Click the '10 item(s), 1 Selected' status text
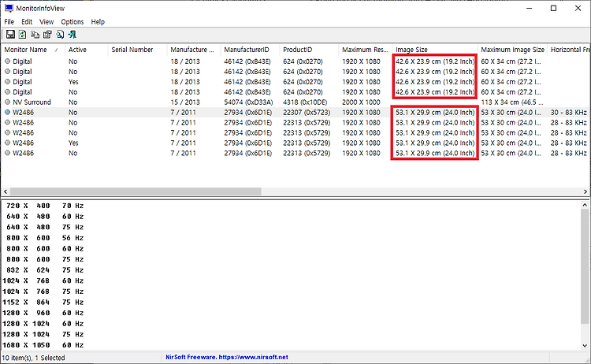The height and width of the screenshot is (364, 591). (x=34, y=358)
